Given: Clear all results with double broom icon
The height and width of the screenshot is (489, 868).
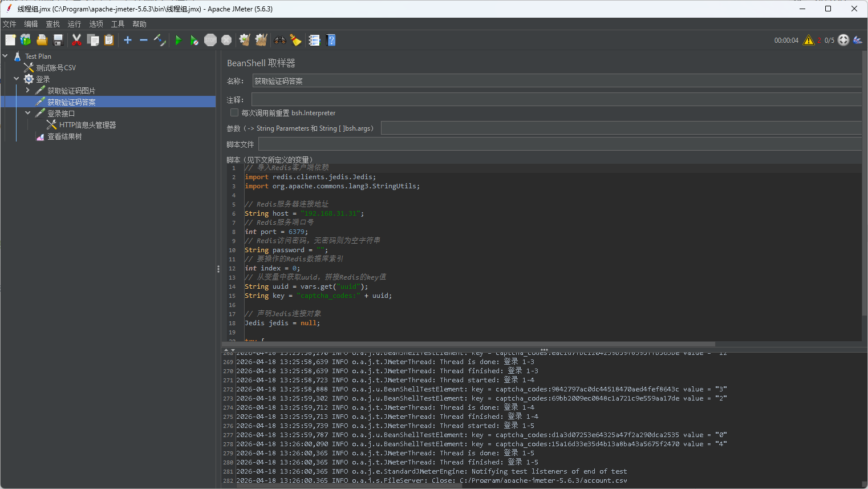Looking at the screenshot, I should coord(261,40).
